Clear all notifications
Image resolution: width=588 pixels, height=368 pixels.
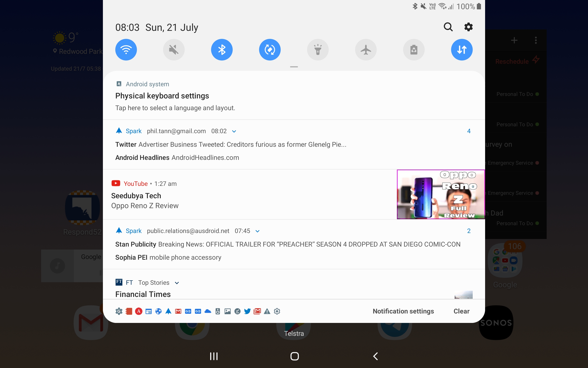pyautogui.click(x=461, y=311)
